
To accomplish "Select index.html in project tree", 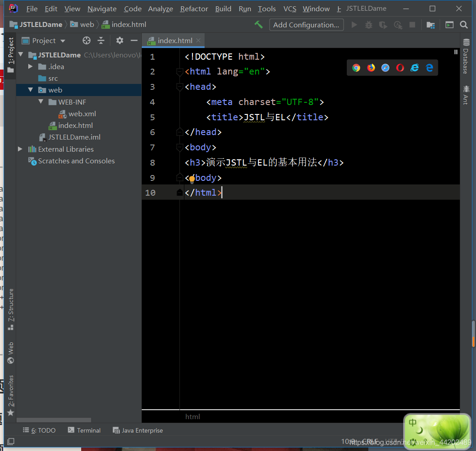I will (71, 126).
